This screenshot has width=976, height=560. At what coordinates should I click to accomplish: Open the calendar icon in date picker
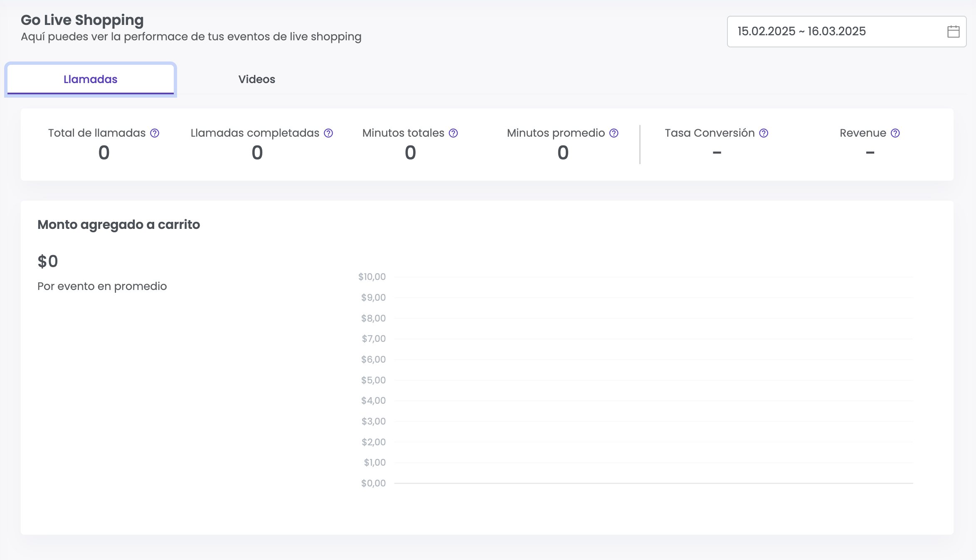tap(953, 32)
